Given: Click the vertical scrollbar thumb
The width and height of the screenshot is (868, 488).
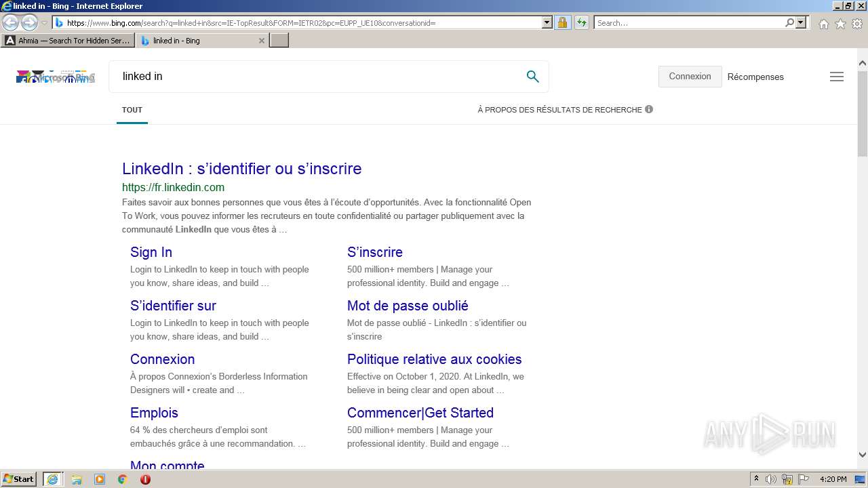Looking at the screenshot, I should click(x=863, y=114).
